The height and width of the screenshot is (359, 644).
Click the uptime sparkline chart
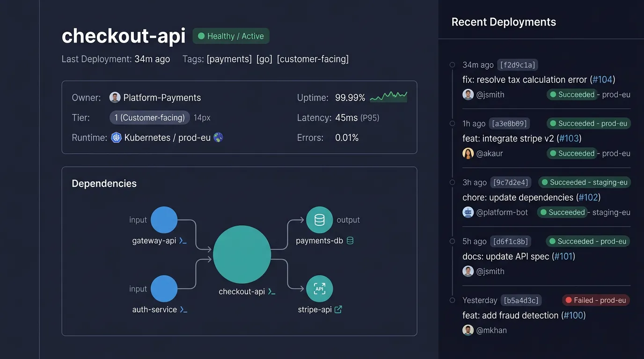coord(388,97)
